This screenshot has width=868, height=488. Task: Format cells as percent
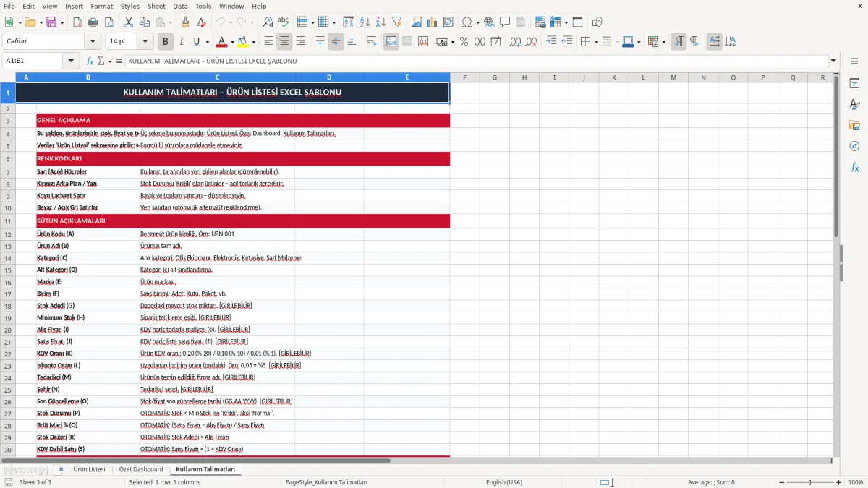pos(464,42)
